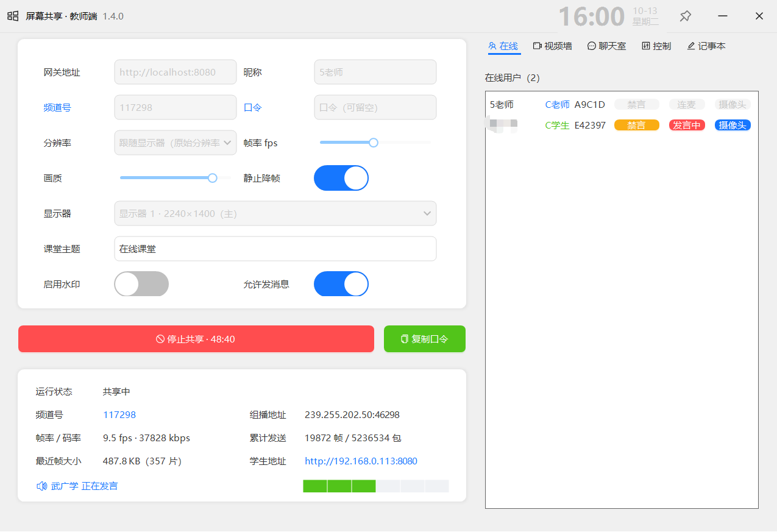Click the 频道号 input field in the settings form

pos(176,107)
